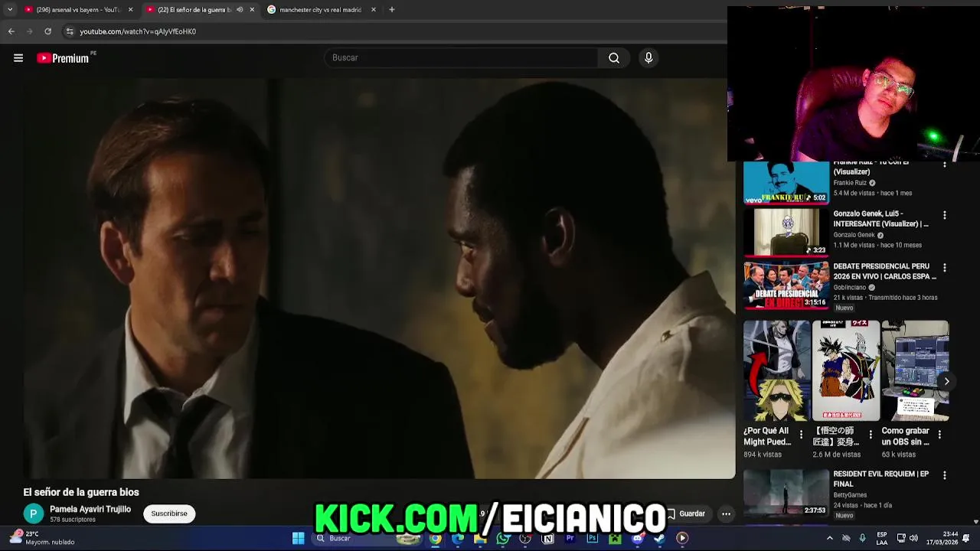Open more actions three-dot button under video
The image size is (980, 551).
(x=726, y=514)
